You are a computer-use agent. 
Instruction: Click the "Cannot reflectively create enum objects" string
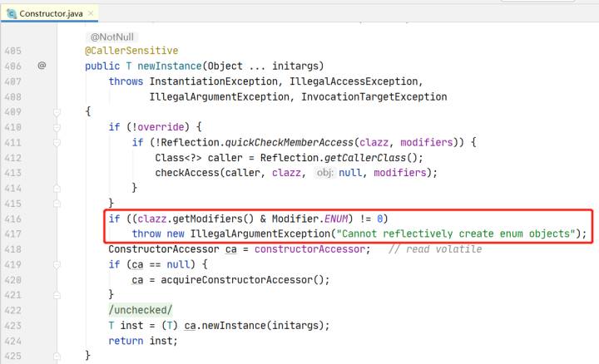point(456,234)
